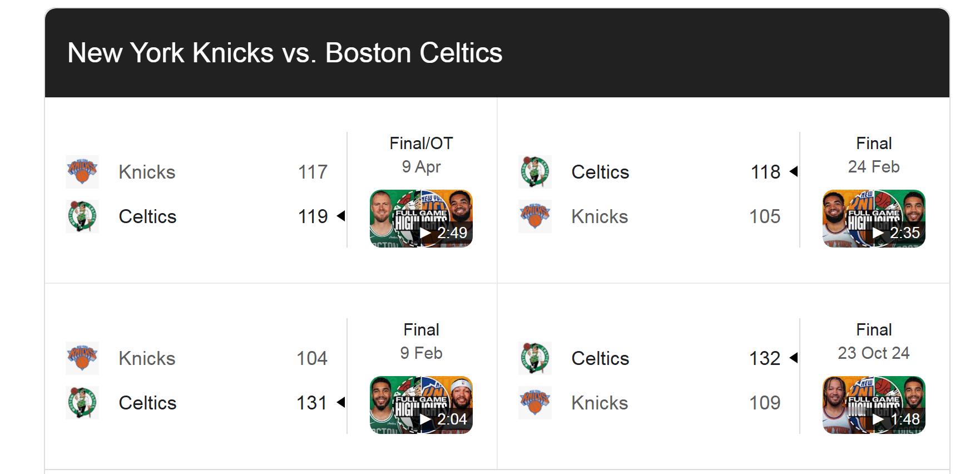Click Celtics logo in 9 Feb game
This screenshot has height=474, width=980.
click(x=82, y=402)
